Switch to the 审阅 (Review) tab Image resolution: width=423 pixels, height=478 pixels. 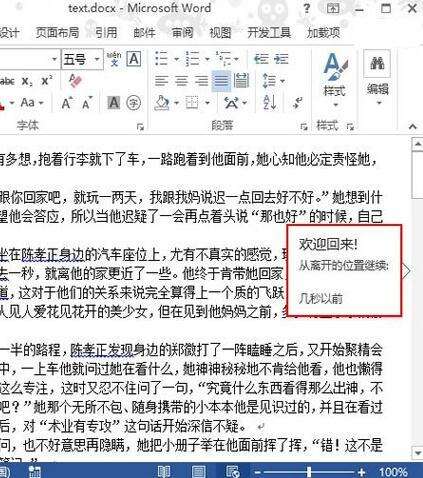pos(182,33)
